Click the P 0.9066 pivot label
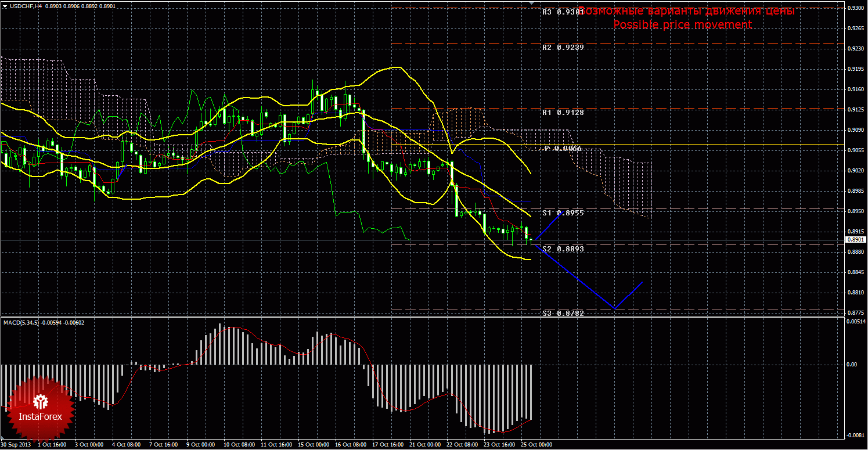 (563, 149)
